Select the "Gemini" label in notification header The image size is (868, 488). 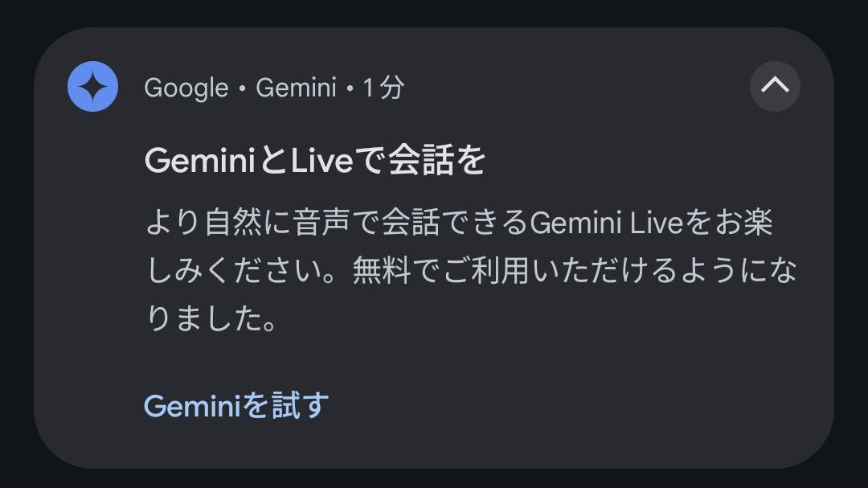[296, 88]
